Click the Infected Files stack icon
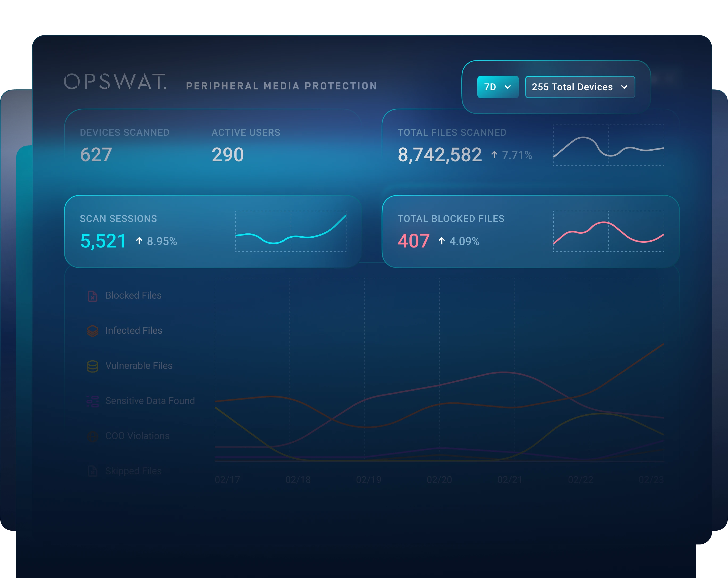This screenshot has width=728, height=578. pyautogui.click(x=93, y=331)
